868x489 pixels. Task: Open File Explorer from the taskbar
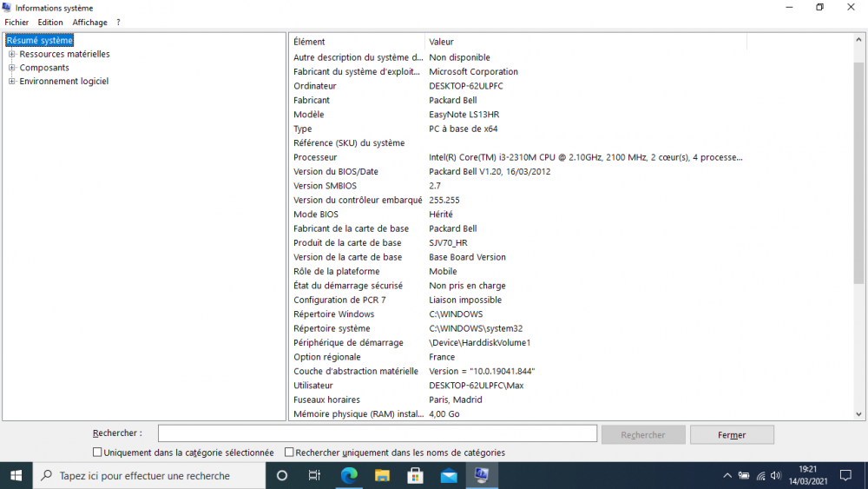(382, 475)
